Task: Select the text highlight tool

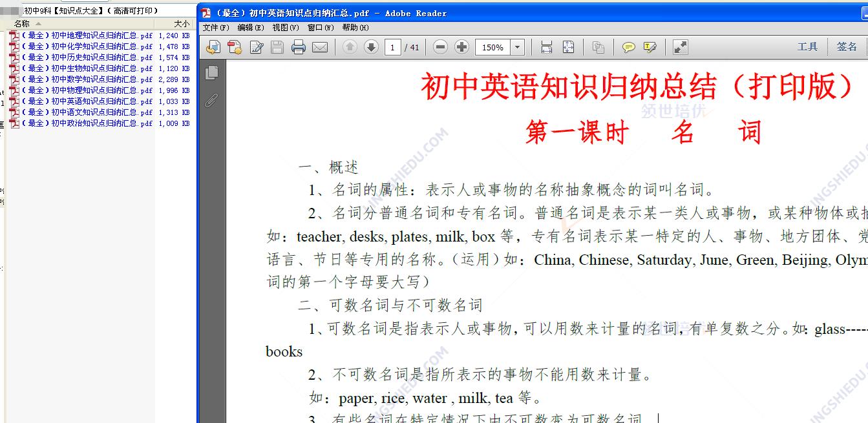Action: pos(650,46)
